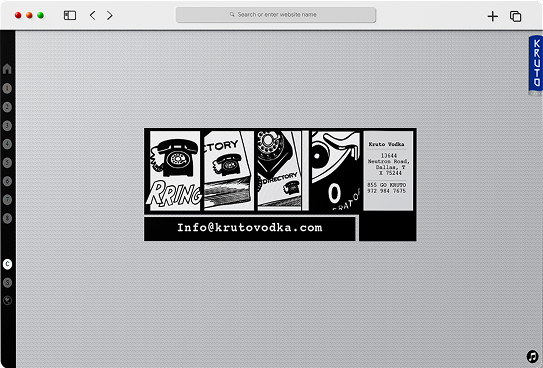
Task: Click the rotary phone on directory panel
Action: point(279,170)
